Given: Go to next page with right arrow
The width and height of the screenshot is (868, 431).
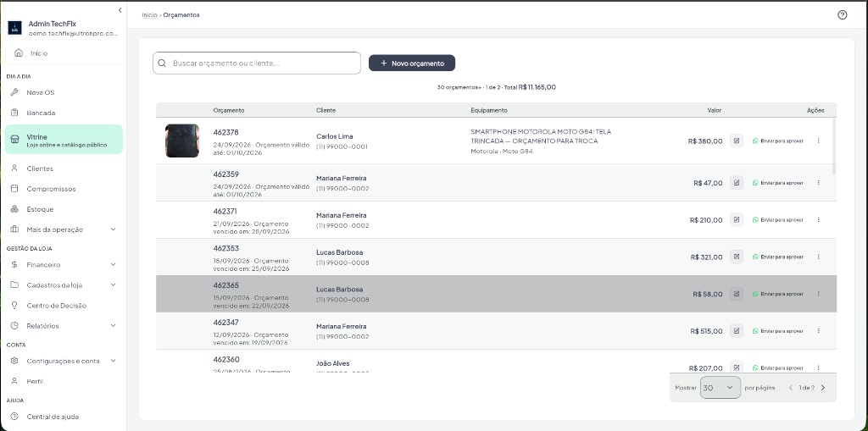Looking at the screenshot, I should pos(822,388).
